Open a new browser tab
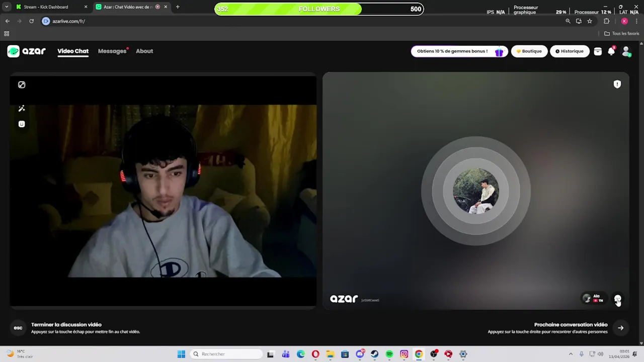The width and height of the screenshot is (644, 362). tap(178, 7)
